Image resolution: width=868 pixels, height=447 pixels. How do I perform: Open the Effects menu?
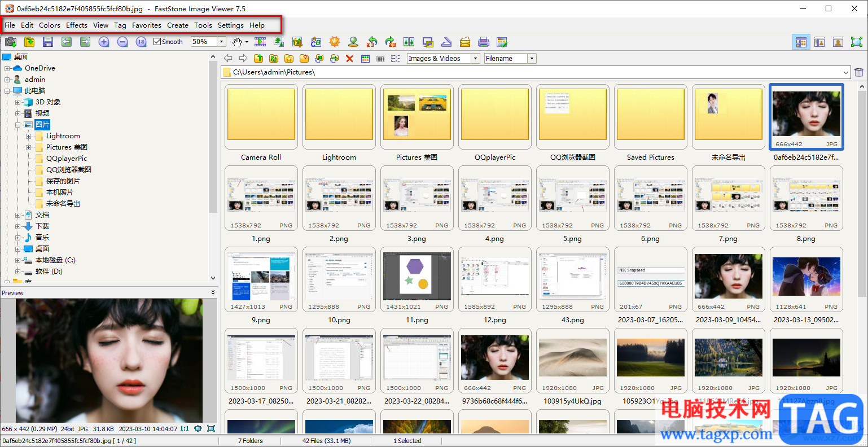coord(77,25)
